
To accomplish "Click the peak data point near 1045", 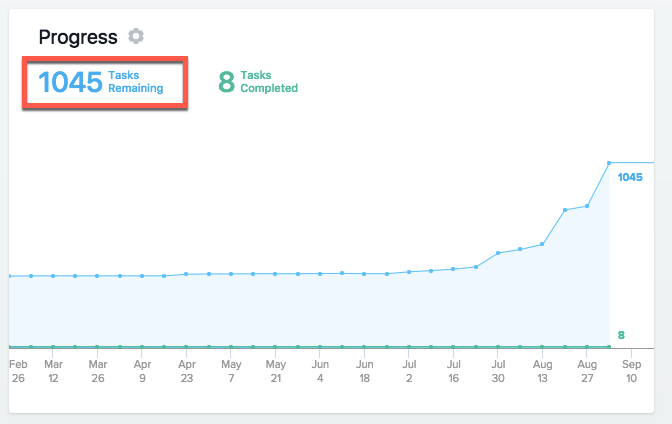I will [x=609, y=163].
